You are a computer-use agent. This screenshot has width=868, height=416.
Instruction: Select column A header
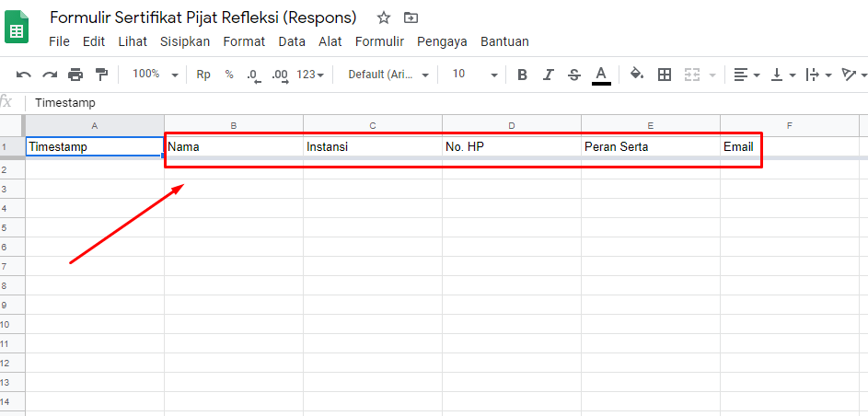95,125
